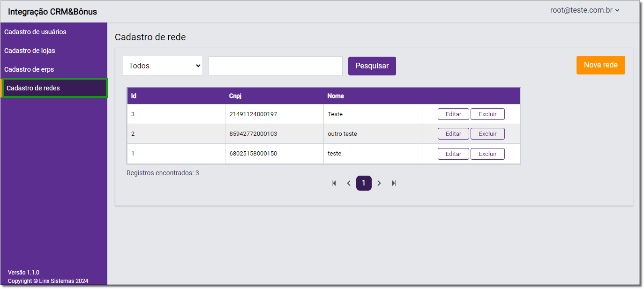Select Cadastro de redes menu item
Image resolution: width=644 pixels, height=289 pixels.
tap(33, 88)
